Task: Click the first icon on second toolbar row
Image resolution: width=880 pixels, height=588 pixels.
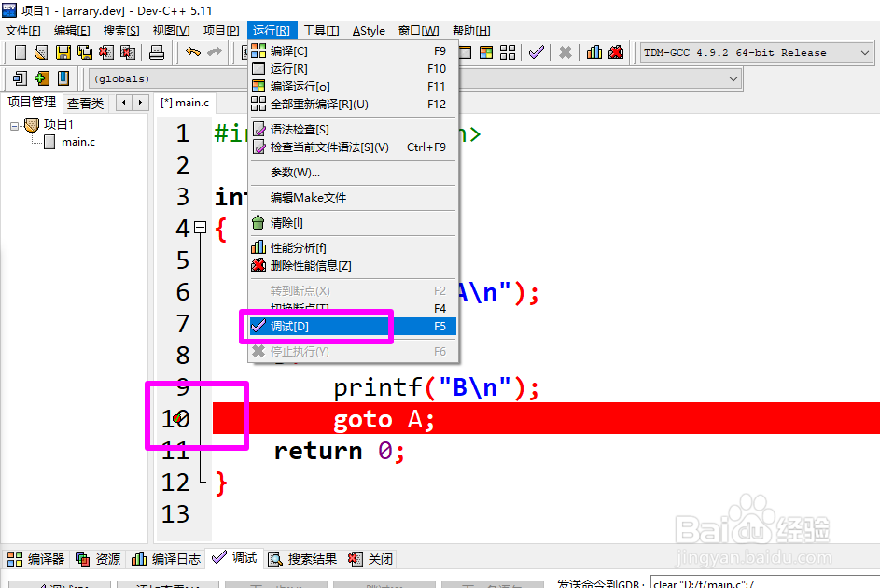Action: (x=20, y=78)
